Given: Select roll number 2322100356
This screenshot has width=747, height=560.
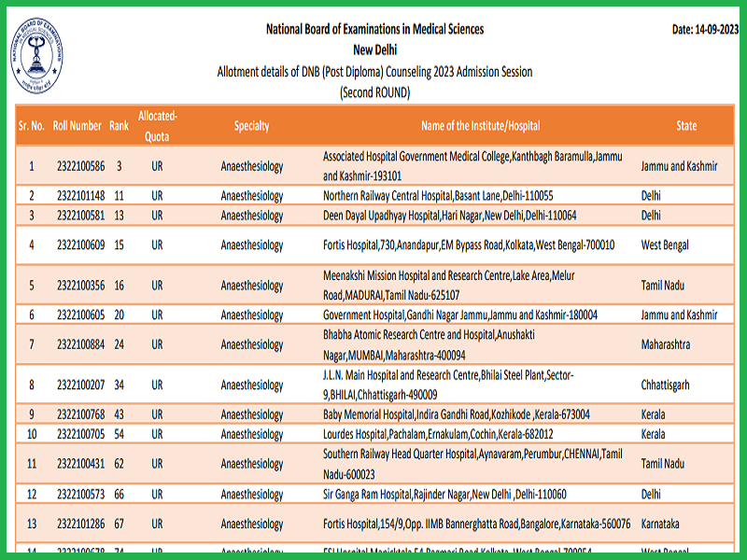Looking at the screenshot, I should [81, 286].
